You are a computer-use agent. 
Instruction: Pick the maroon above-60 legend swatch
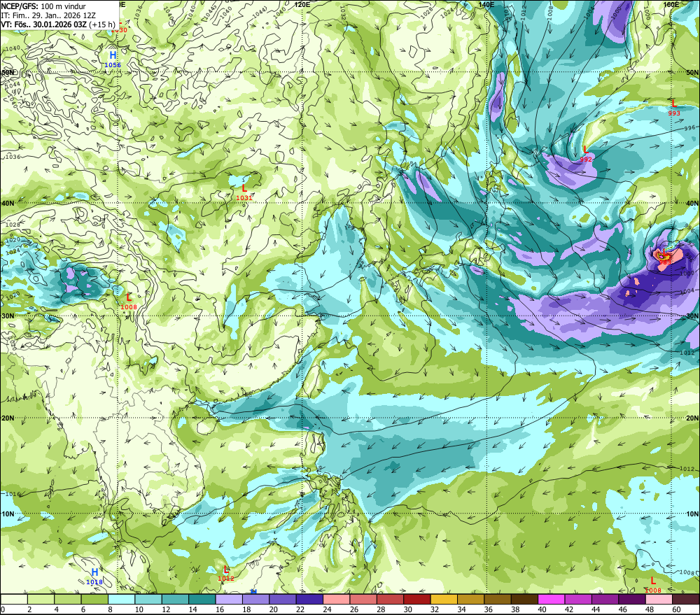click(x=685, y=599)
